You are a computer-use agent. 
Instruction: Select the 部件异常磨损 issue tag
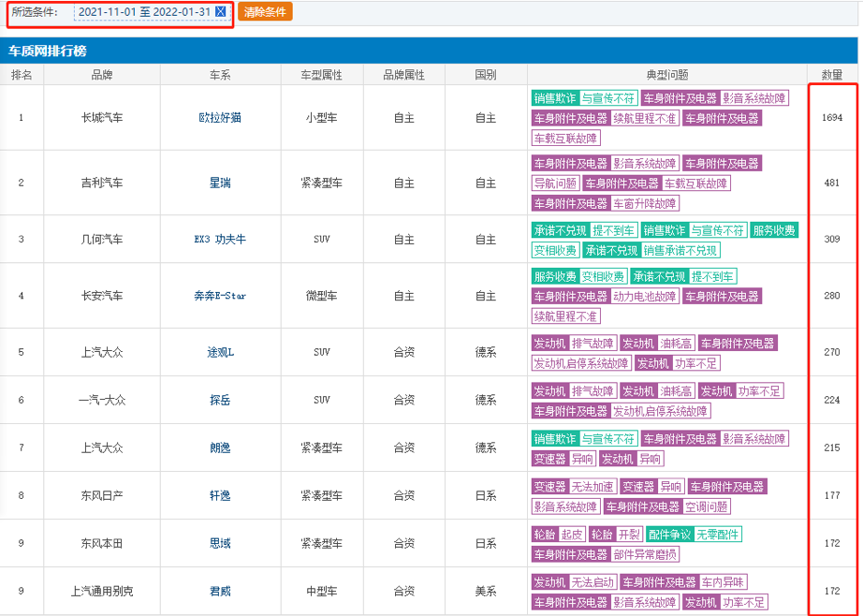click(645, 554)
